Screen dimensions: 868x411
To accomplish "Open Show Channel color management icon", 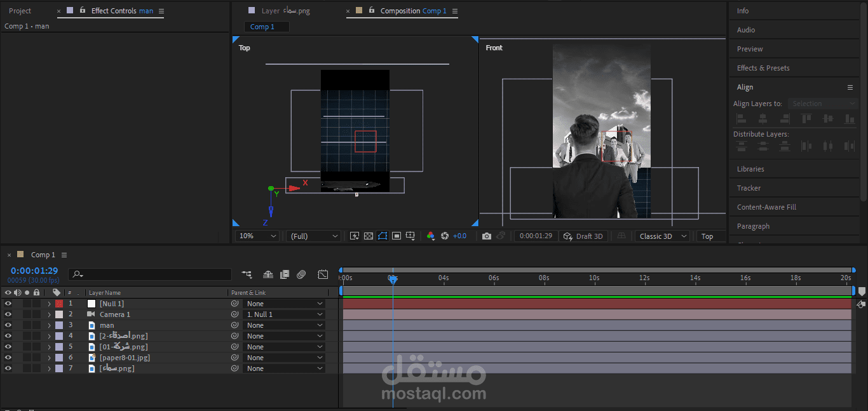I will point(431,236).
